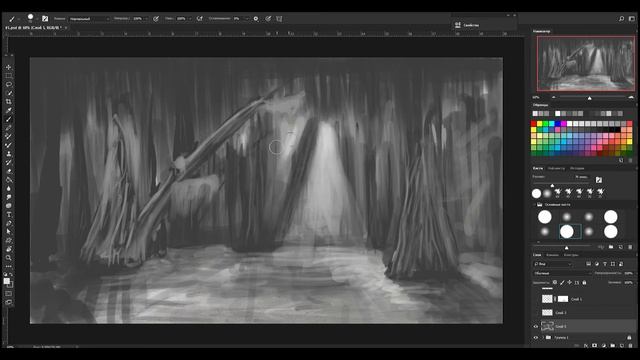Select the Eyedropper tool

(x=9, y=111)
